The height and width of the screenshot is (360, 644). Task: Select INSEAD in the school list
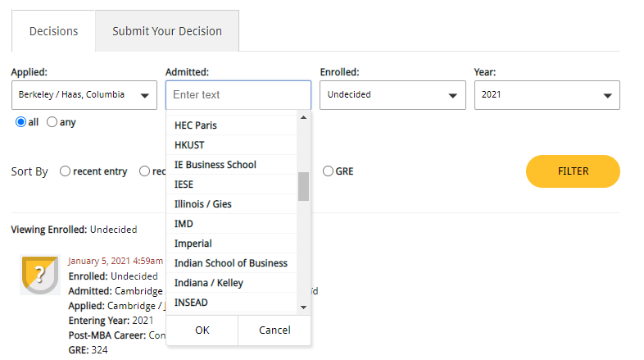(232, 303)
